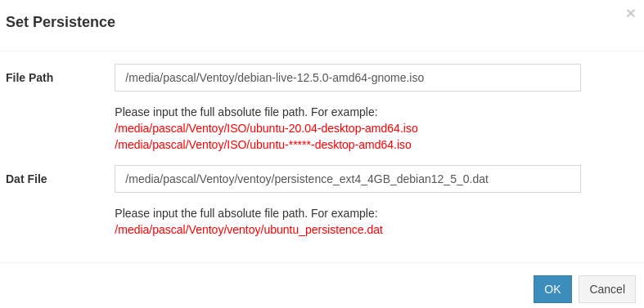Click the Set Persistence dialog title
The width and height of the screenshot is (644, 308).
point(61,22)
